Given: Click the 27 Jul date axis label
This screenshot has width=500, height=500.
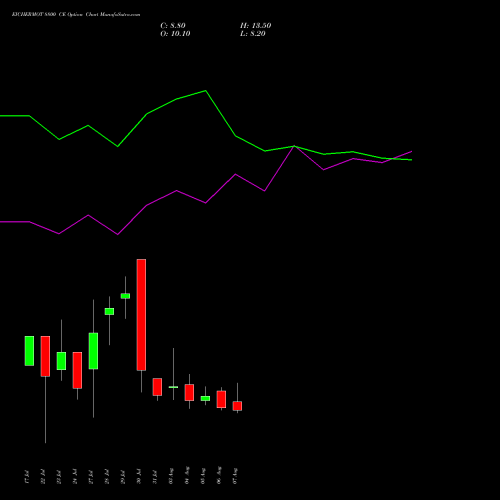Looking at the screenshot, I should coord(91,477).
